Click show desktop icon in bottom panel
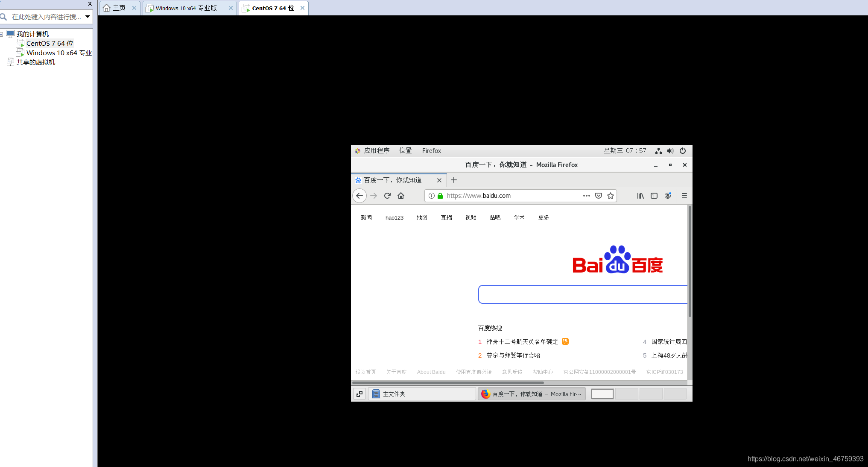The height and width of the screenshot is (467, 868). pos(359,394)
